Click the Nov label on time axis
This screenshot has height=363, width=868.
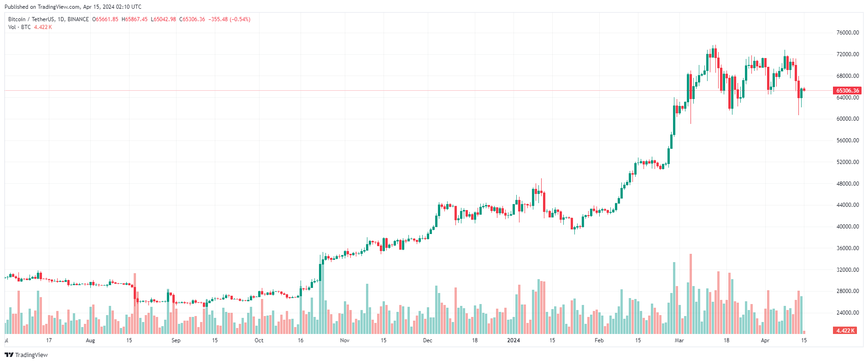point(345,340)
